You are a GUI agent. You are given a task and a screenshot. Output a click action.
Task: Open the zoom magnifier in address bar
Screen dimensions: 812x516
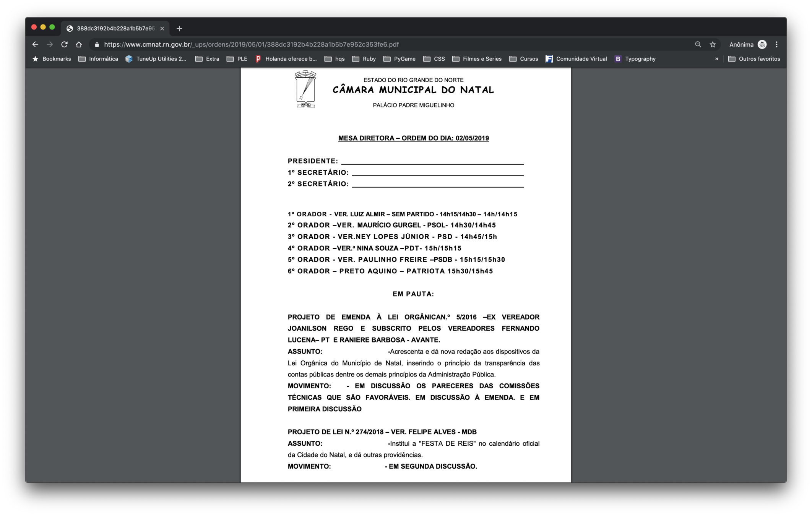[x=698, y=44]
